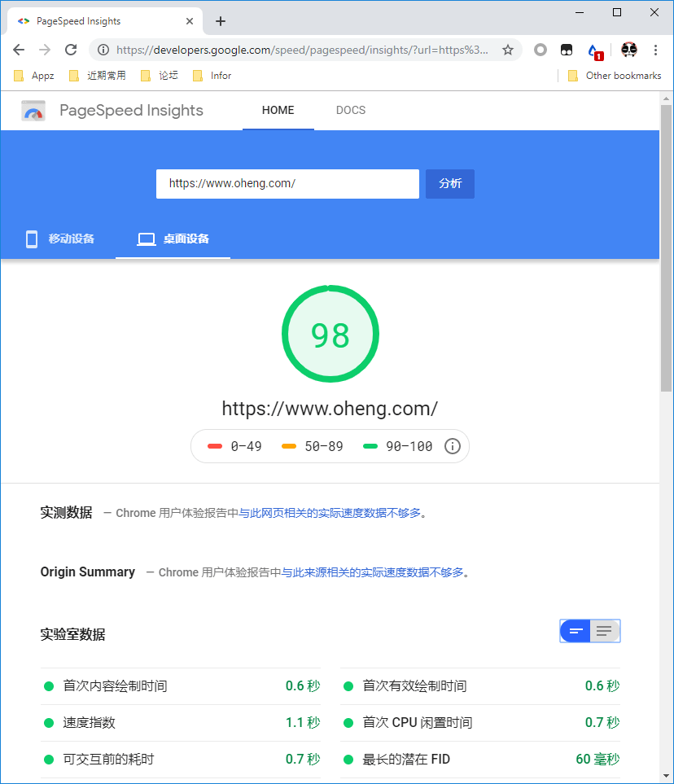Switch to compact metrics view toggle
The height and width of the screenshot is (784, 674).
click(576, 631)
